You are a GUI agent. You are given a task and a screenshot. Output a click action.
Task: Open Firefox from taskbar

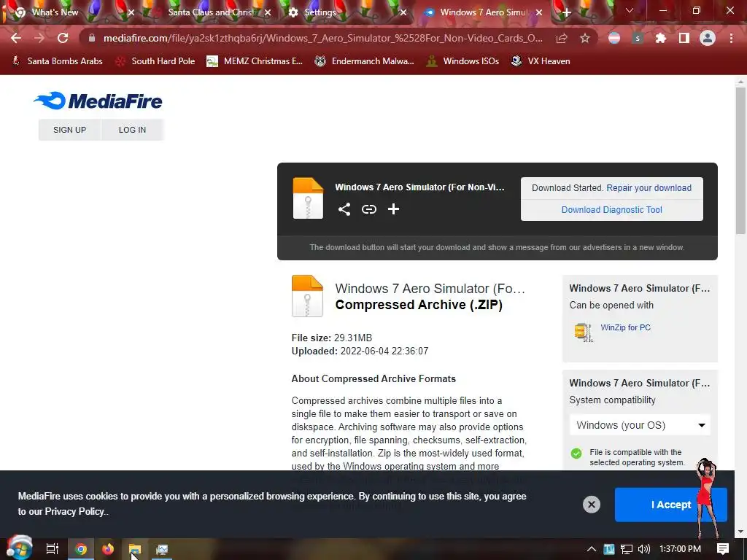(x=108, y=549)
